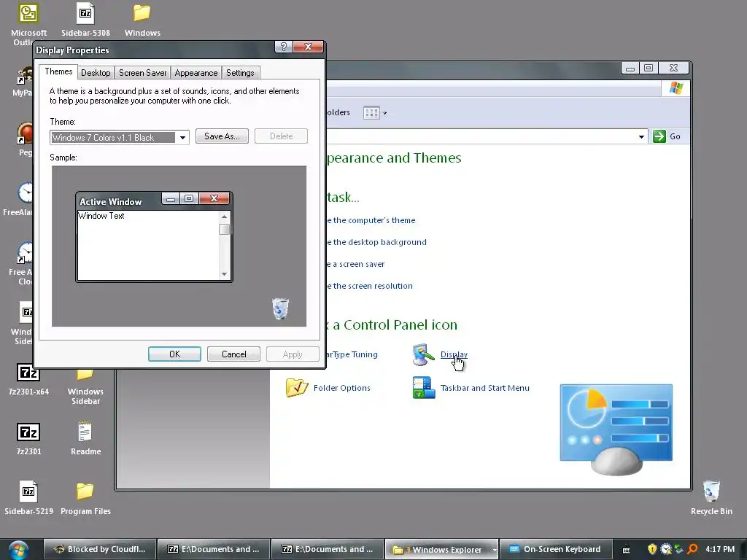Click the sample window scrollbar down arrow

[225, 274]
